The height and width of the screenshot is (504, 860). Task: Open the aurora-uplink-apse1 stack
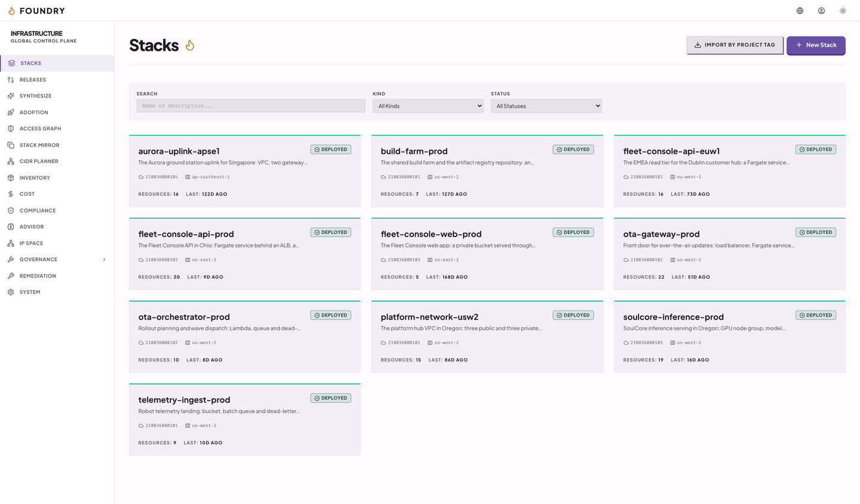[245, 171]
